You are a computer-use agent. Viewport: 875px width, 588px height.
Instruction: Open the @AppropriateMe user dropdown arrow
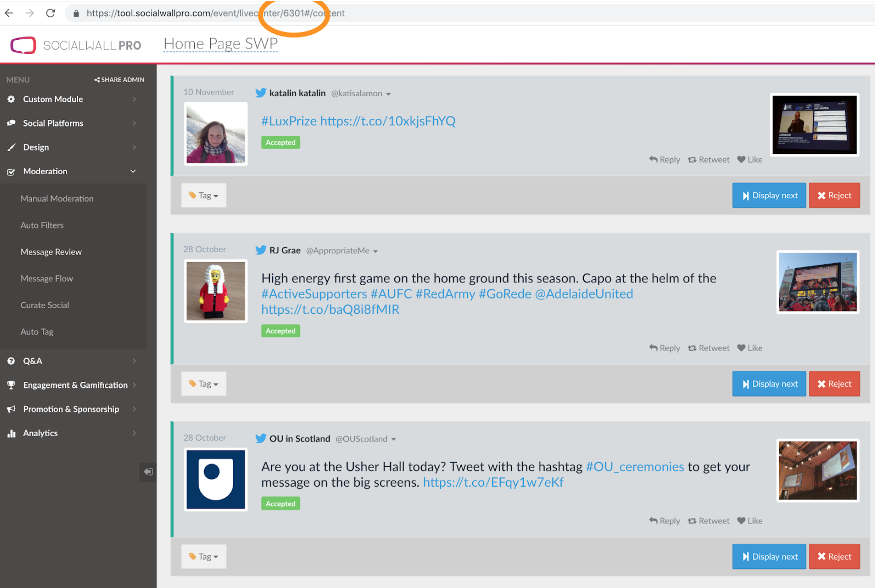(375, 251)
